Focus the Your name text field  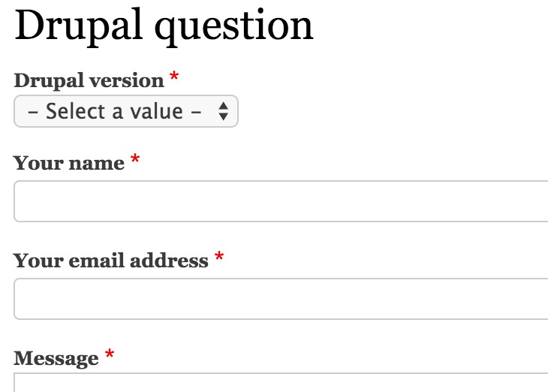[x=281, y=201]
